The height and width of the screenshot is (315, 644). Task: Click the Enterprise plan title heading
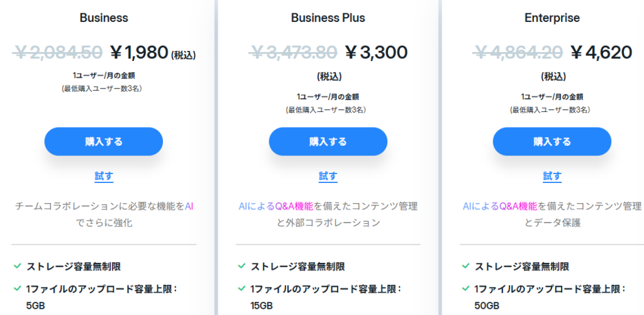point(552,18)
